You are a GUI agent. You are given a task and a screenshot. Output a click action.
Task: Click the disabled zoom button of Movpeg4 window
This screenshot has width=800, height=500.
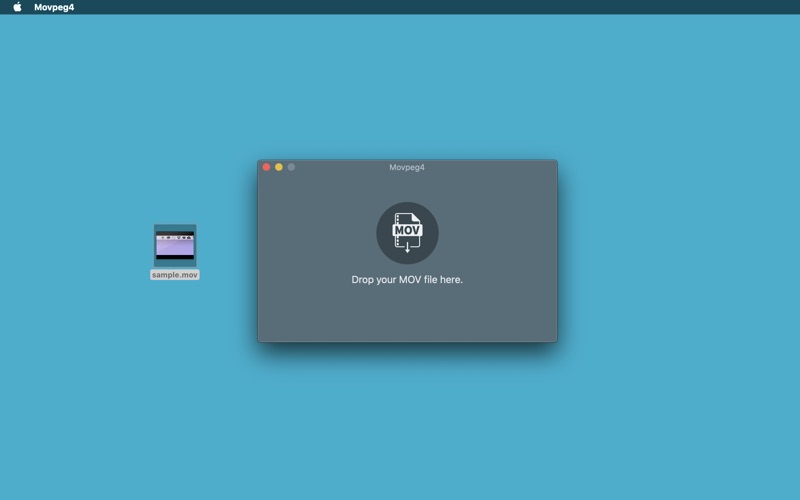tap(291, 167)
